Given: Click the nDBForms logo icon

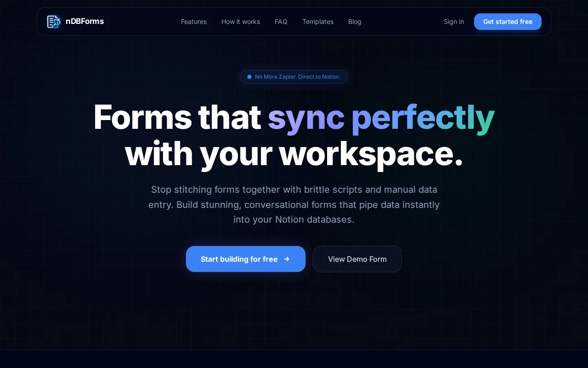Looking at the screenshot, I should pyautogui.click(x=54, y=22).
